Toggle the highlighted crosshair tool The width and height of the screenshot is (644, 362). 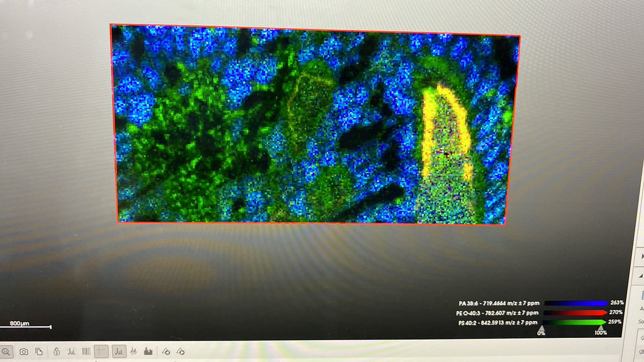tap(101, 352)
